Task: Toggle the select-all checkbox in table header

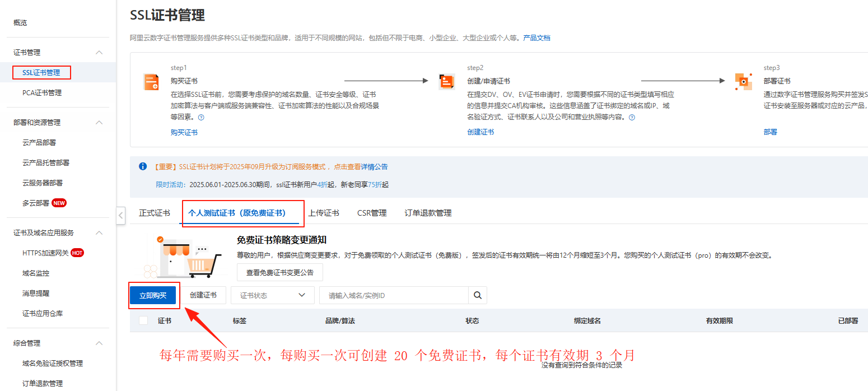Action: [143, 320]
